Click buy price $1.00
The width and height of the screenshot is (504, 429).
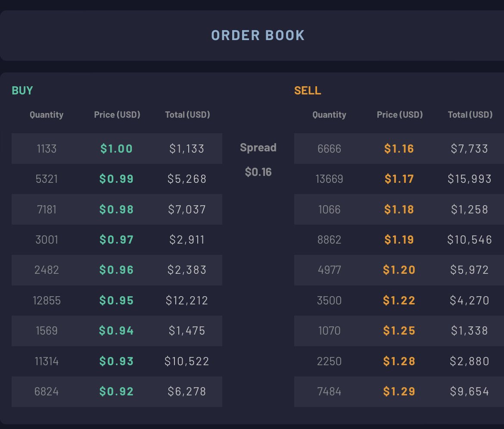pyautogui.click(x=116, y=149)
